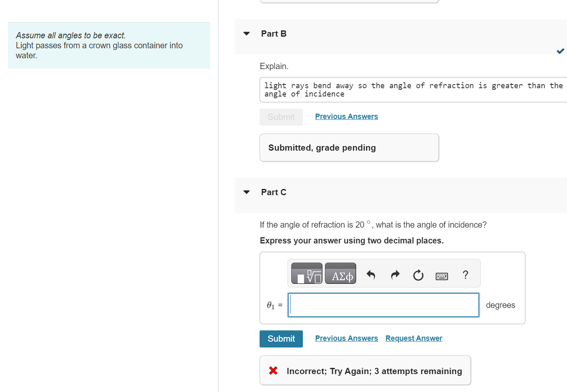Click the Part B header label
Viewport: 567px width, 392px height.
pos(274,34)
